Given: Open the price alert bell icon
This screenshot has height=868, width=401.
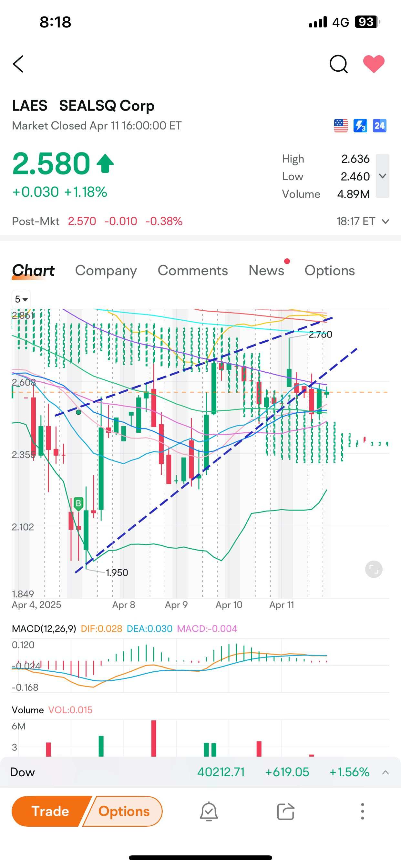Looking at the screenshot, I should click(x=209, y=811).
